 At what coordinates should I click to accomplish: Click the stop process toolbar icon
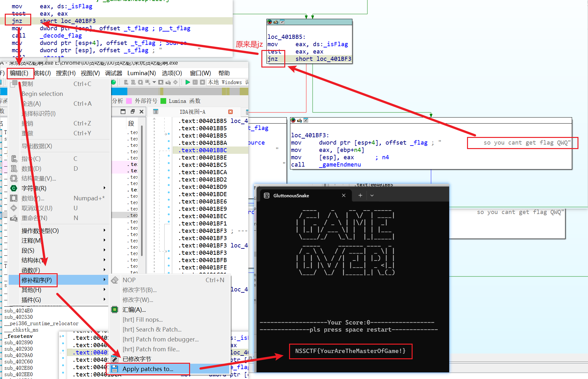[x=202, y=82]
